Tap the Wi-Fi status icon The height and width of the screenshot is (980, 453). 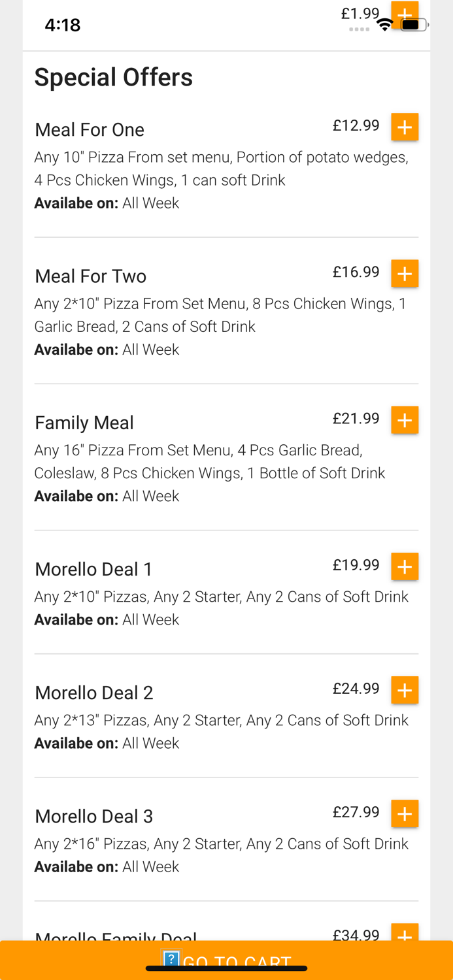click(384, 24)
